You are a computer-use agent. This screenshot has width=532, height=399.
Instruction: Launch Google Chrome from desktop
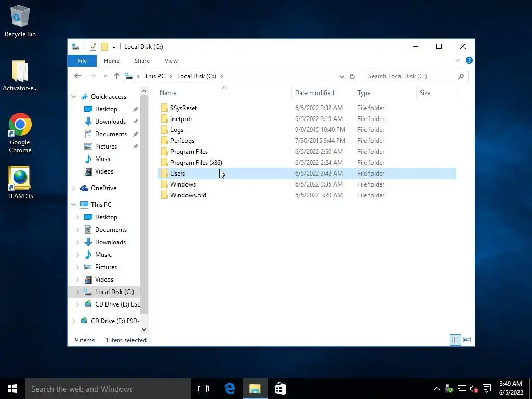click(20, 133)
